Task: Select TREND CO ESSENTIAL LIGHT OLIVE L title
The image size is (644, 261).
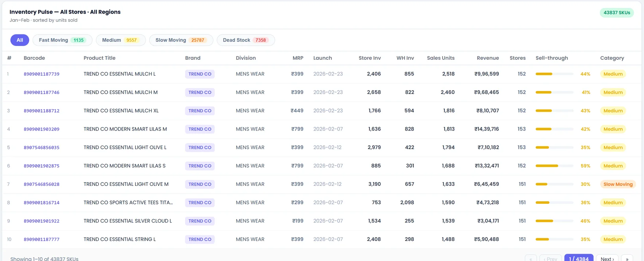Action: pos(125,147)
